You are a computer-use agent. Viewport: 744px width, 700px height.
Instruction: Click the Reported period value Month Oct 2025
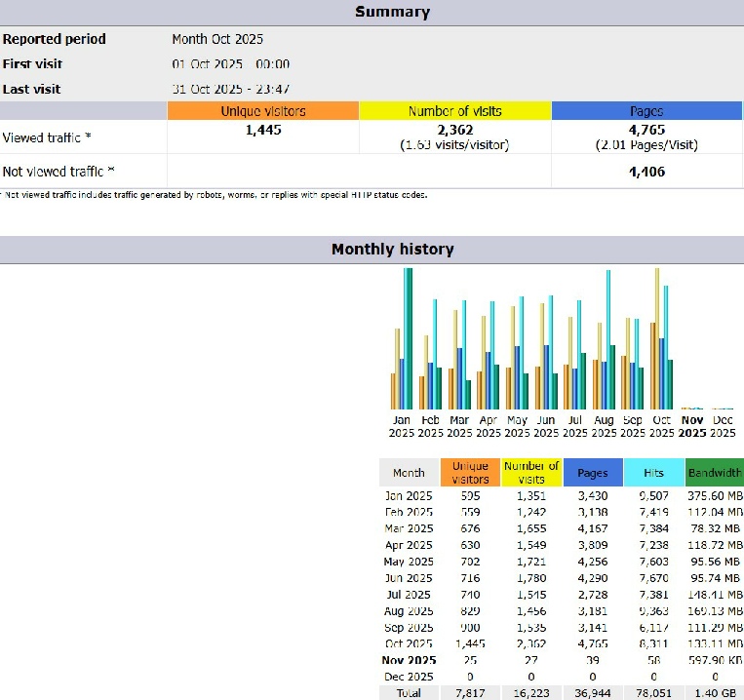point(217,39)
